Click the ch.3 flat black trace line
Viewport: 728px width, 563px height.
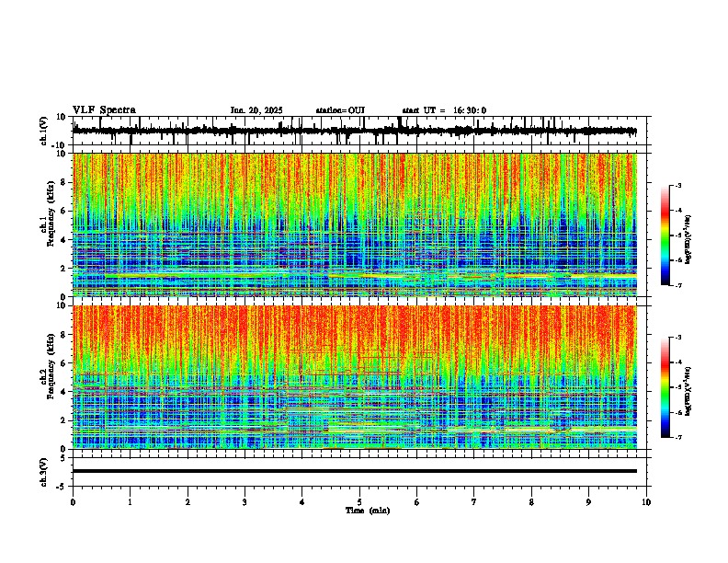pos(355,471)
